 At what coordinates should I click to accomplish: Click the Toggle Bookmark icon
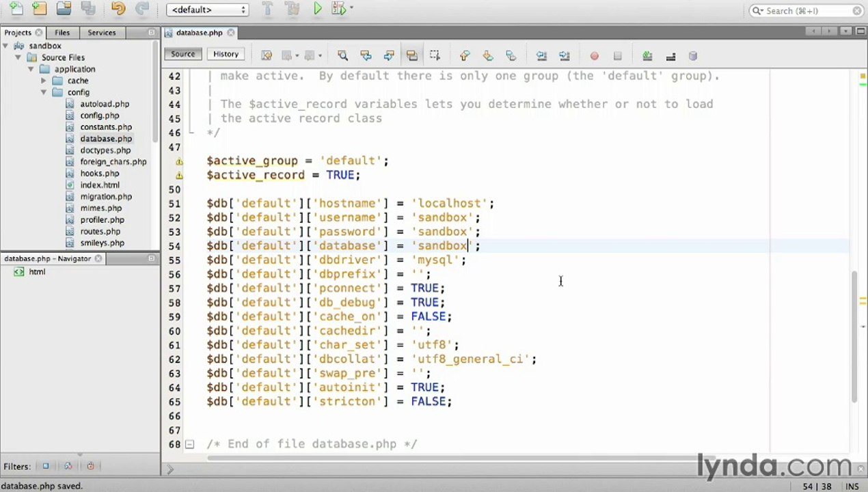click(511, 55)
